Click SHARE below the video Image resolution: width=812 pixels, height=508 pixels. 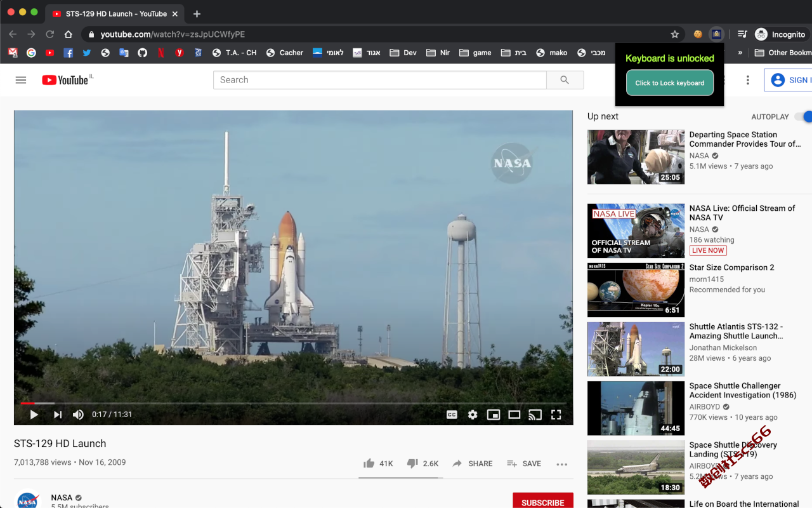point(472,464)
